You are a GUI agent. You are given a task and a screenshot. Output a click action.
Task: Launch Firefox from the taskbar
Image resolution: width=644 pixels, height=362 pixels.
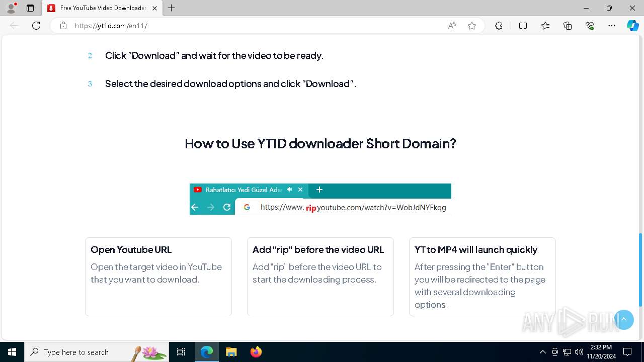pyautogui.click(x=256, y=352)
